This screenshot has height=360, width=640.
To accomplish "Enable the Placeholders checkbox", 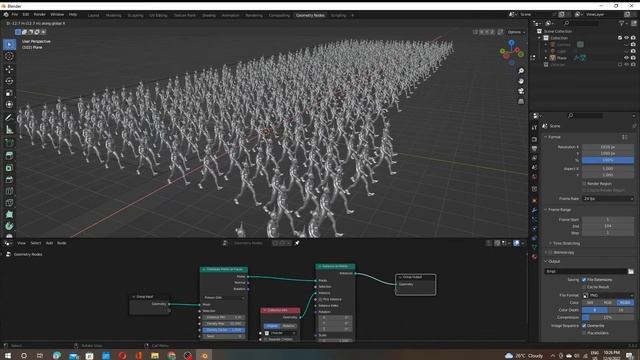I will (x=584, y=333).
